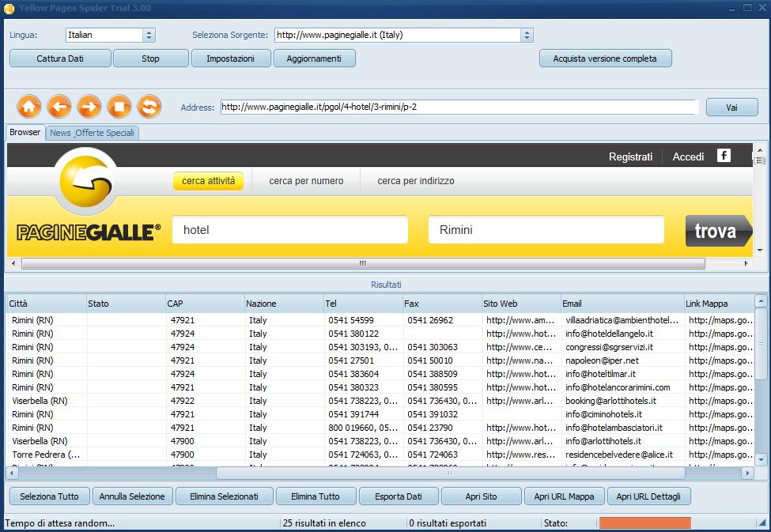This screenshot has width=771, height=532.
Task: Click the Rimini location input field
Action: coord(546,229)
